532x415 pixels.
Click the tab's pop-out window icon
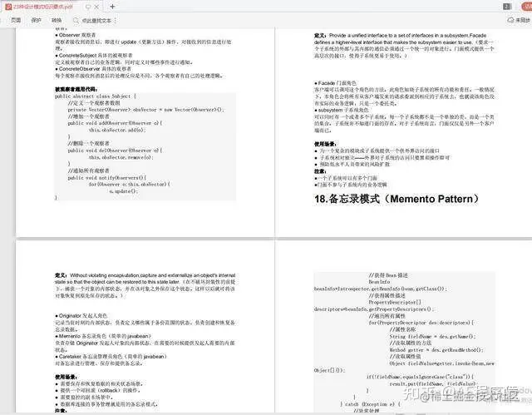point(88,7)
